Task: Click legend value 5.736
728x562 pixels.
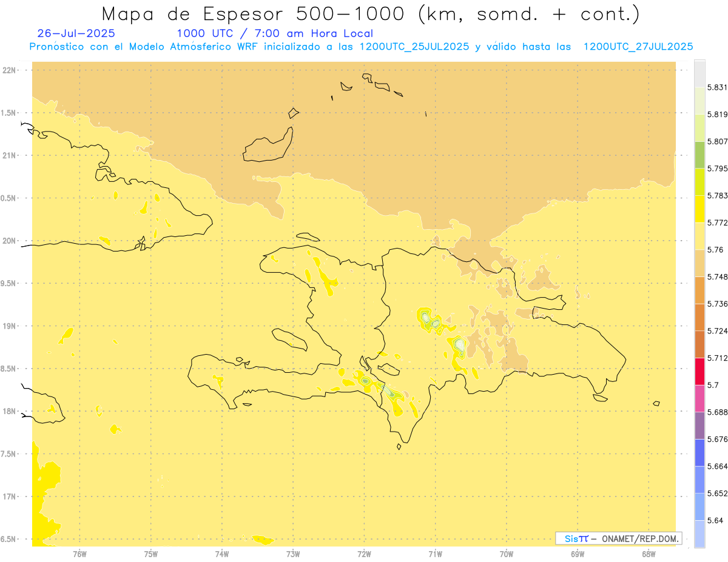Action: [718, 304]
